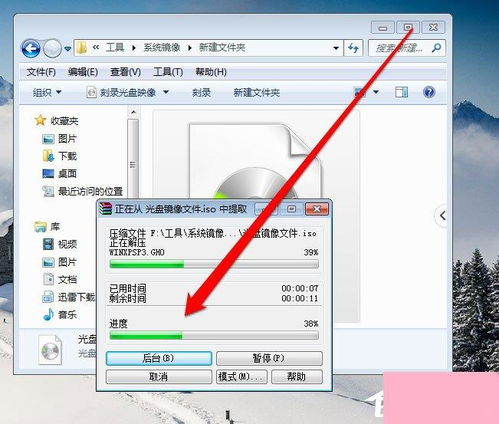Click the change view icon
The image size is (499, 424).
(360, 92)
